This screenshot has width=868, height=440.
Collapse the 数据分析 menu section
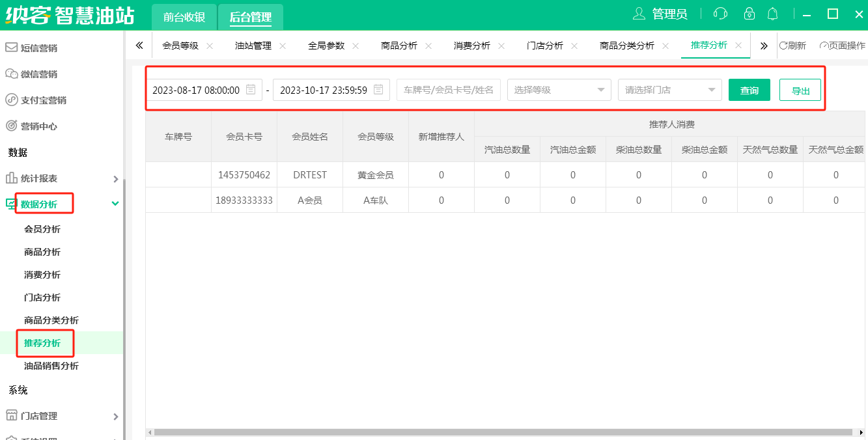point(115,204)
